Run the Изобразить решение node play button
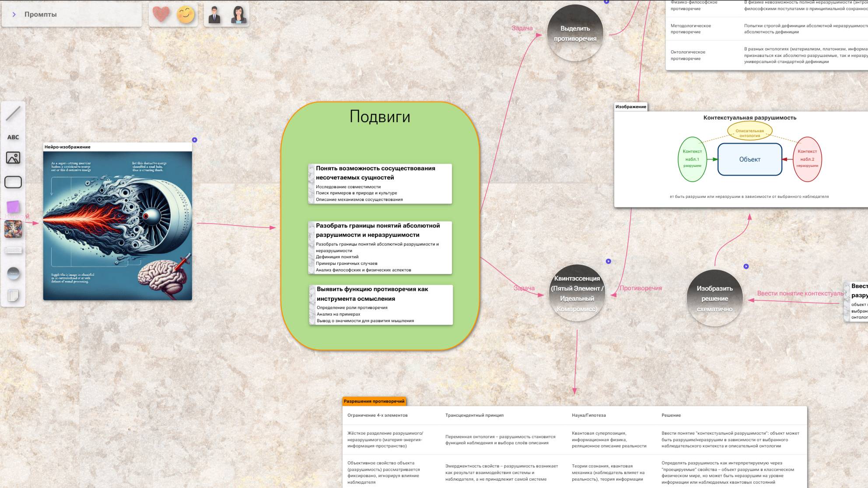868x488 pixels. (746, 266)
